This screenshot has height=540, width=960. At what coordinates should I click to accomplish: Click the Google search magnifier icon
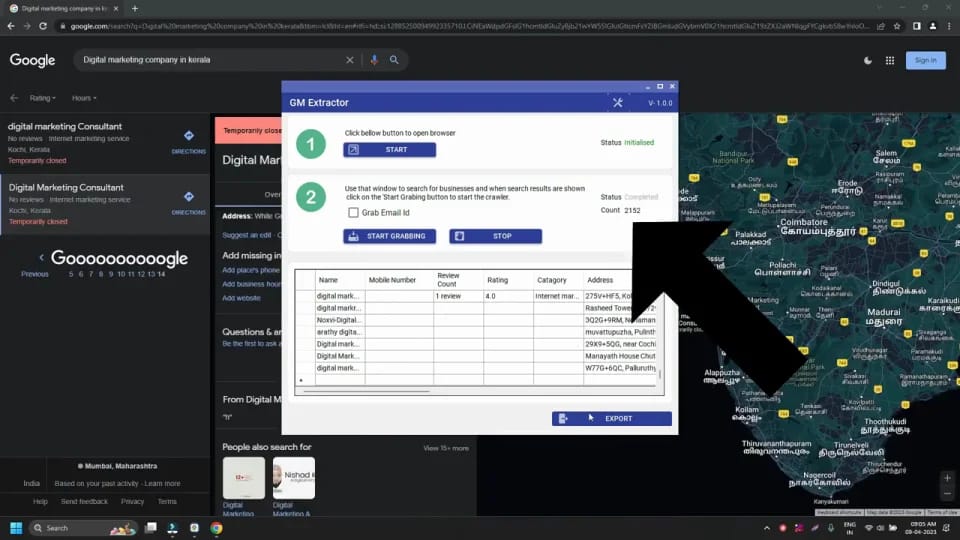[394, 60]
